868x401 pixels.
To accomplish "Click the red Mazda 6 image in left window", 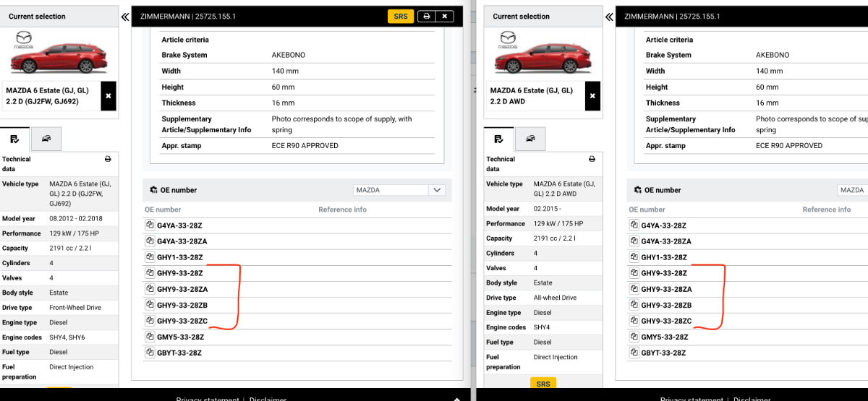I will pos(60,58).
